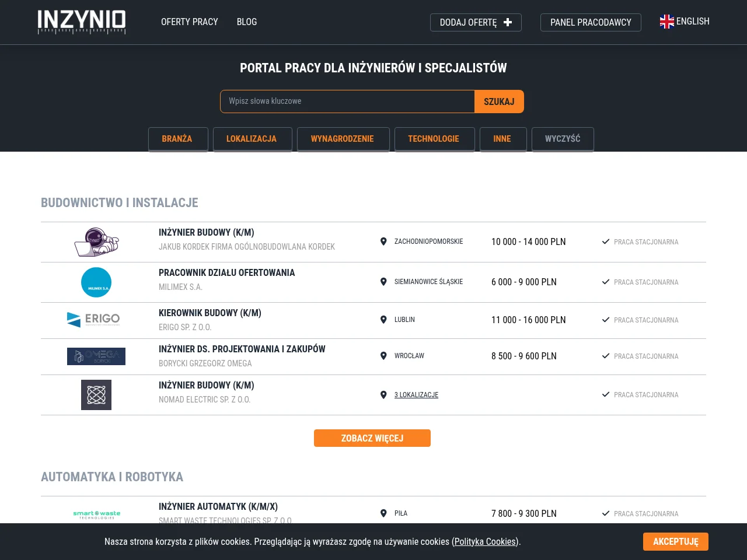This screenshot has width=747, height=560.
Task: Click location pin next to Lublin
Action: (x=383, y=320)
